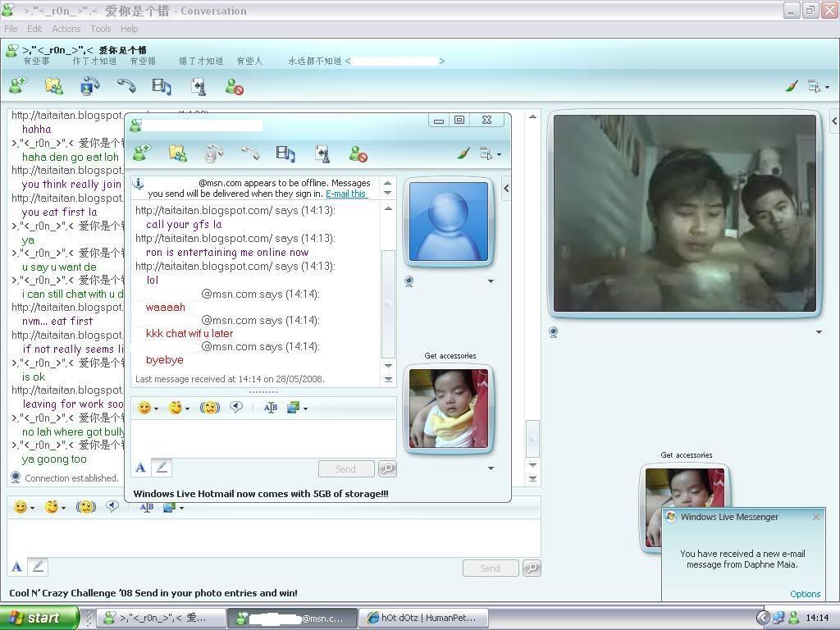Click the E-mail this link
The width and height of the screenshot is (840, 630).
pyautogui.click(x=346, y=194)
